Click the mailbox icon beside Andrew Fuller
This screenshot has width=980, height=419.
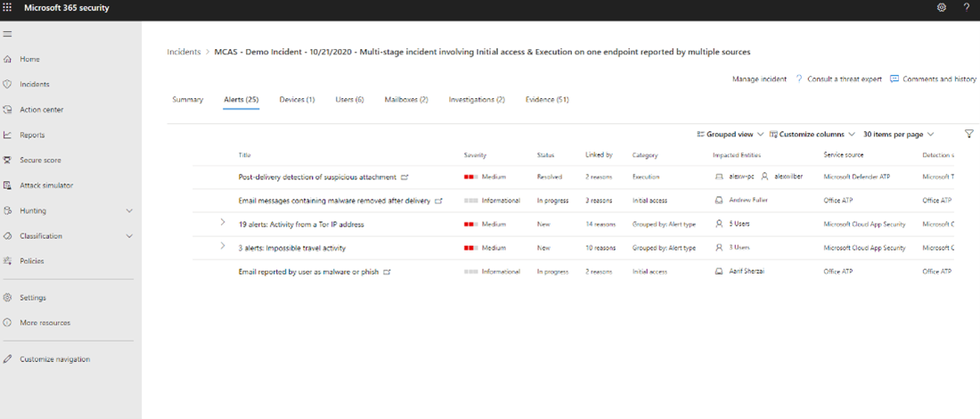coord(718,201)
